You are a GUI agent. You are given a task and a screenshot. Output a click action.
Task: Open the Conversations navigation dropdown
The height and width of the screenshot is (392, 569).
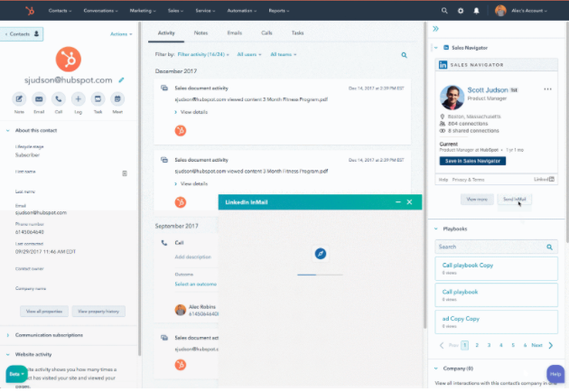100,11
